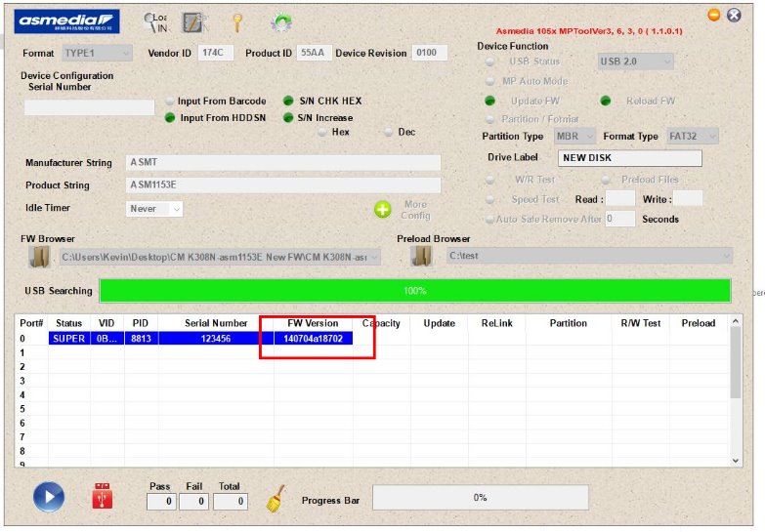
Task: Click the Update column header
Action: (439, 323)
